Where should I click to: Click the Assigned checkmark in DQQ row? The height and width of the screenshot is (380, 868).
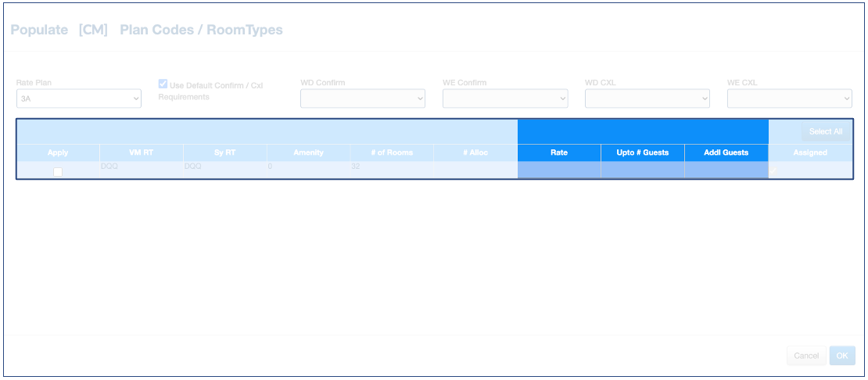pos(773,170)
